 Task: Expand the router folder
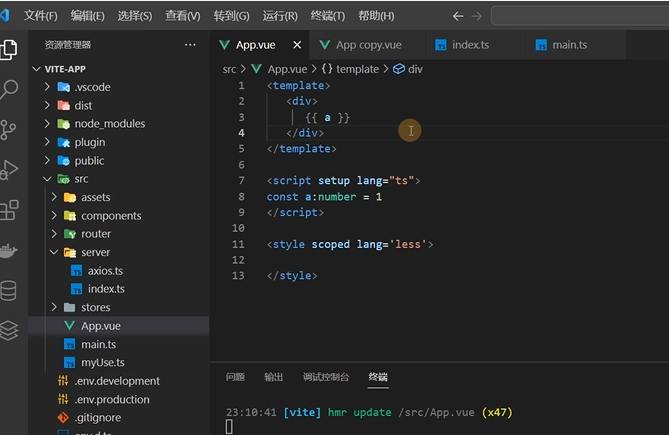54,234
